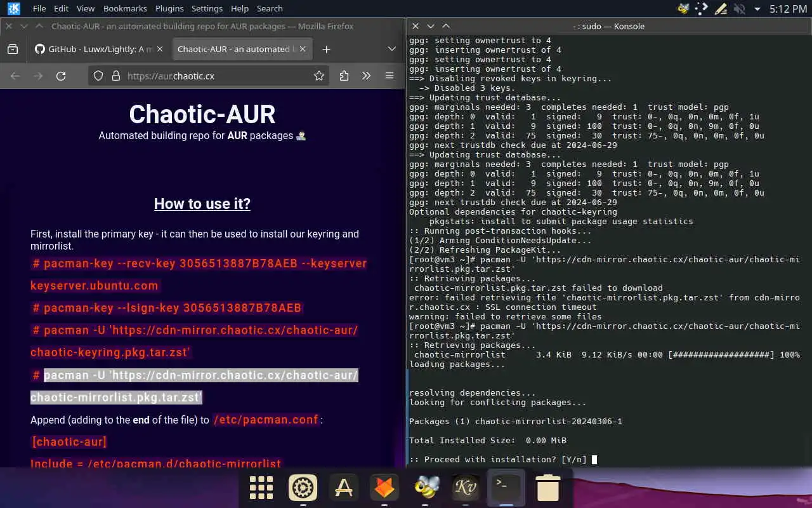Click the Total Installed Size line in Konsole
The height and width of the screenshot is (508, 812).
click(x=488, y=440)
